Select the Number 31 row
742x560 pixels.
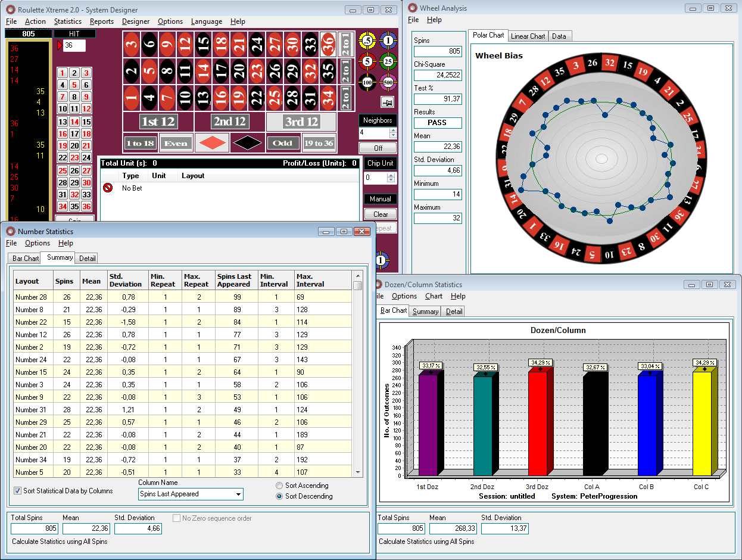pos(183,409)
